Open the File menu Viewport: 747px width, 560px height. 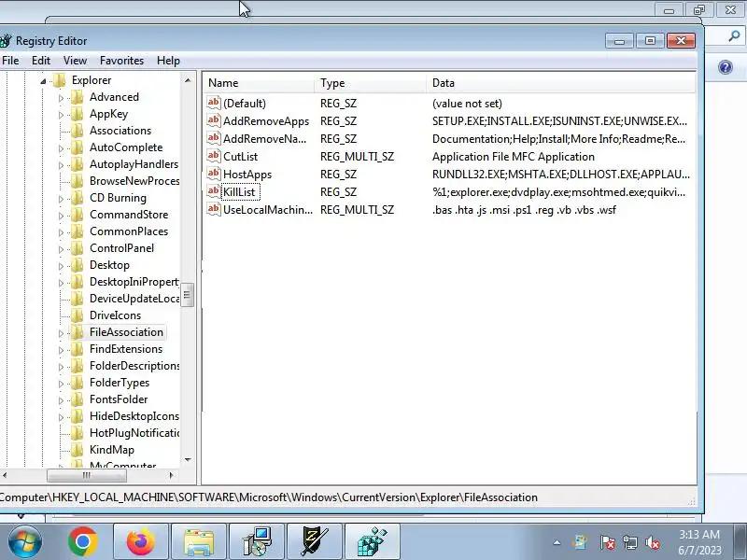[10, 61]
